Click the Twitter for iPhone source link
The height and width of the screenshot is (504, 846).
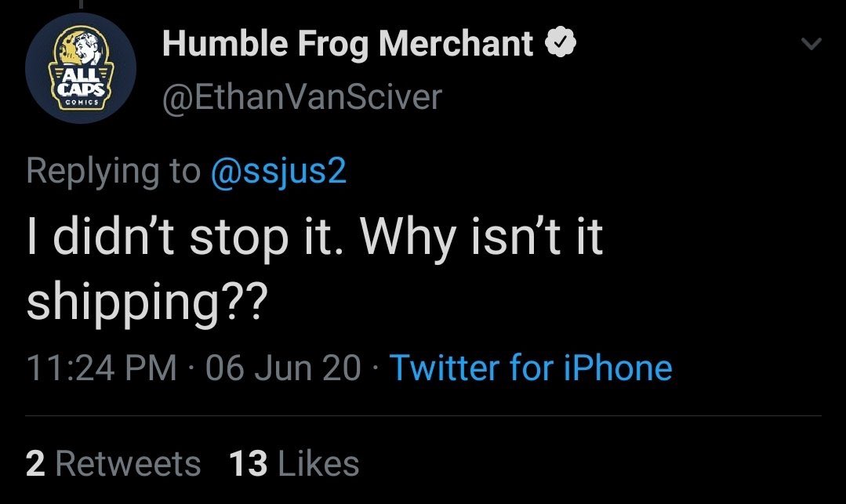[x=531, y=368]
